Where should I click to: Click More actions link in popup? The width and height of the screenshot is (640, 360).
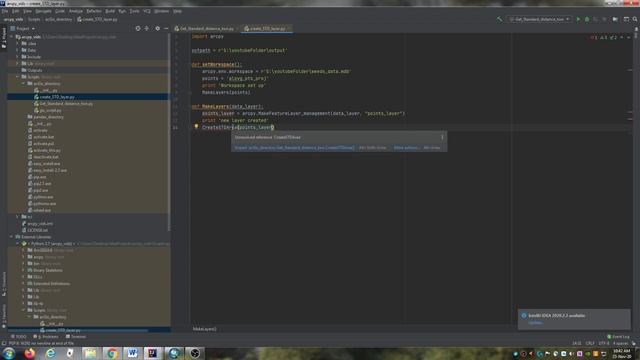point(406,148)
